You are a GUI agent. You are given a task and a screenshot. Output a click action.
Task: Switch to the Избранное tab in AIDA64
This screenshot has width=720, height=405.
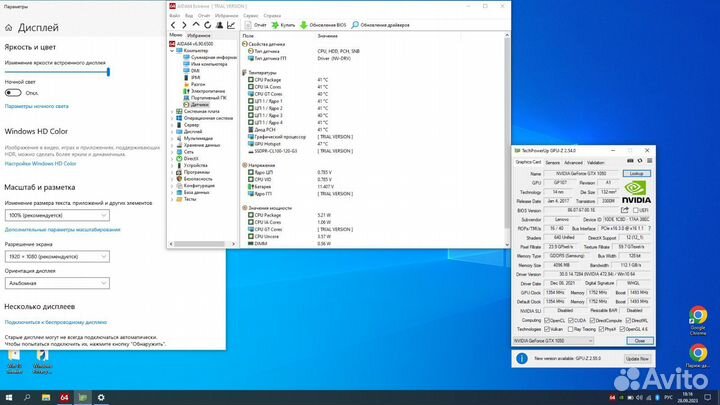(x=199, y=35)
